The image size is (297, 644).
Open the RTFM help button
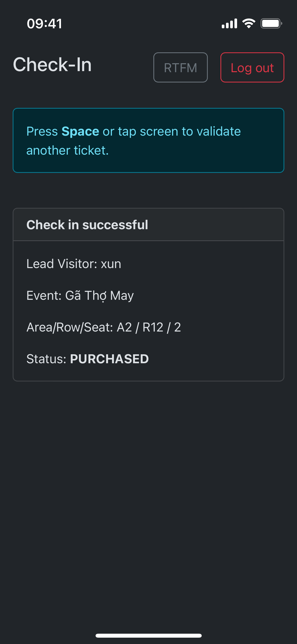click(180, 68)
